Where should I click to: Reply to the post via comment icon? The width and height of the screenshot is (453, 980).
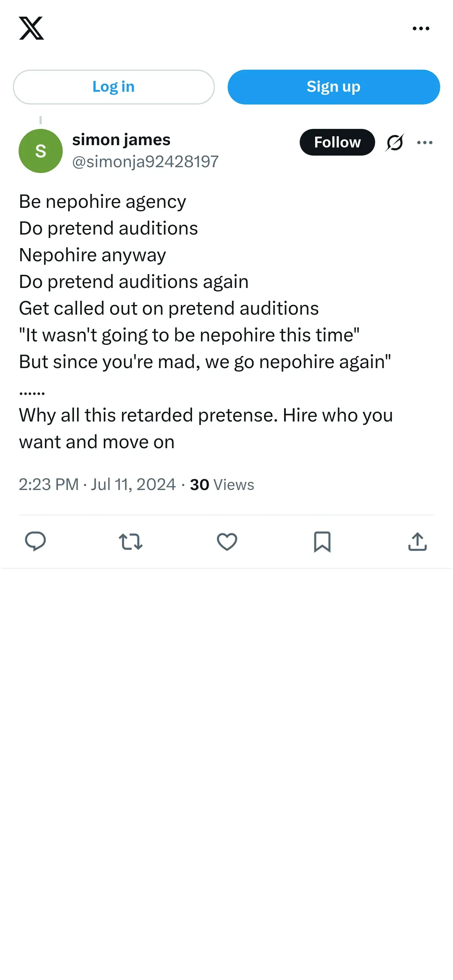pos(35,541)
